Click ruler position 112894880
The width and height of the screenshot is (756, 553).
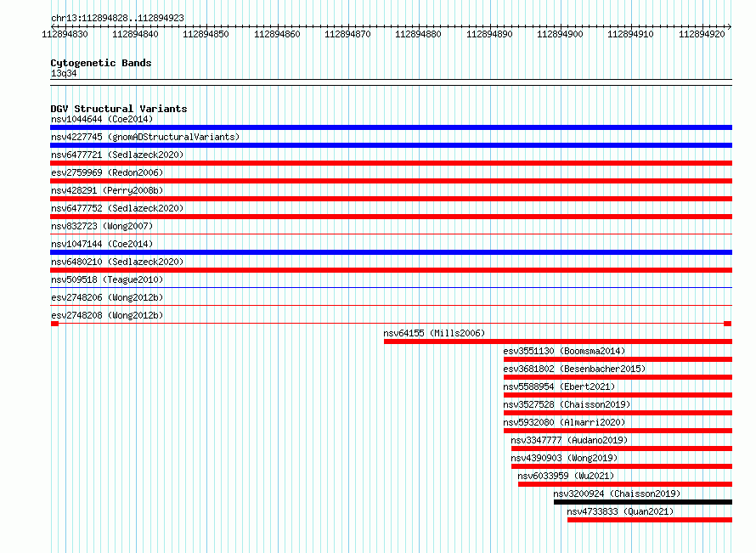pyautogui.click(x=418, y=34)
